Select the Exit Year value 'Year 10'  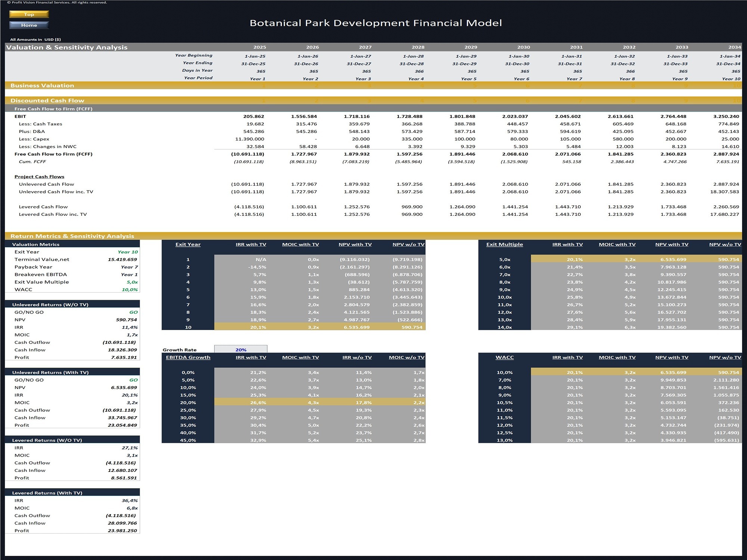point(128,252)
